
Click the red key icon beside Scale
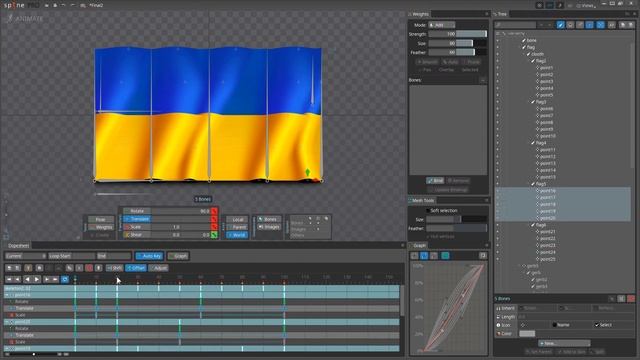pos(214,227)
